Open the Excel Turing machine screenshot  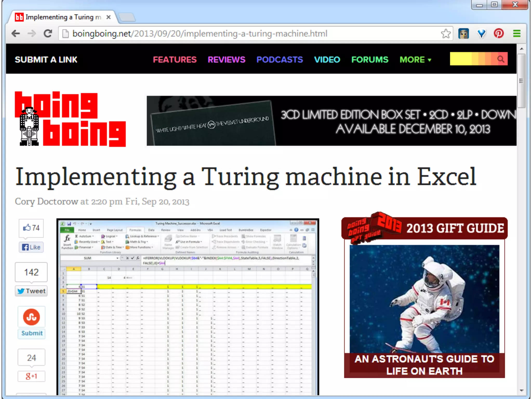[188, 307]
